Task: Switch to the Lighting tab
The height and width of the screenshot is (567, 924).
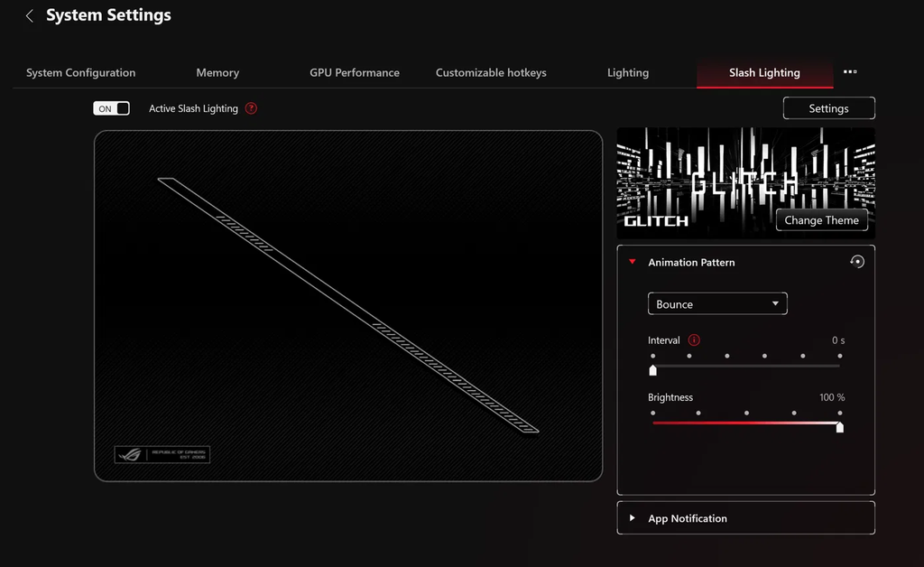Action: (628, 72)
